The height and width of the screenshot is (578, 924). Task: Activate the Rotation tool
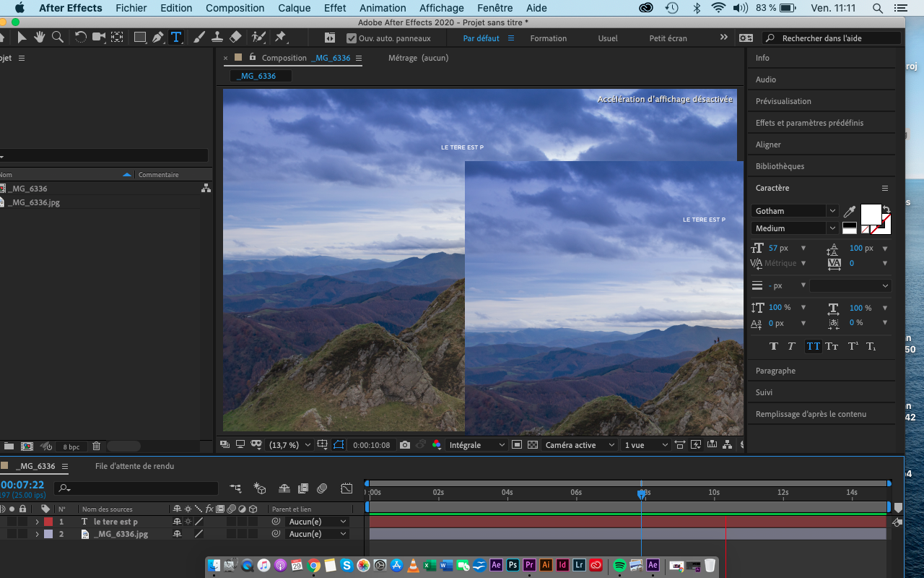(x=80, y=37)
